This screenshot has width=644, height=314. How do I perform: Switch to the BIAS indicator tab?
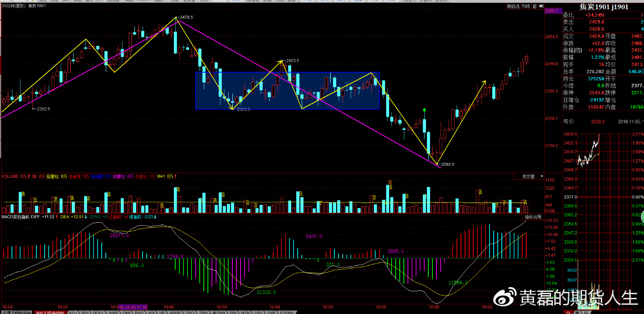click(139, 313)
